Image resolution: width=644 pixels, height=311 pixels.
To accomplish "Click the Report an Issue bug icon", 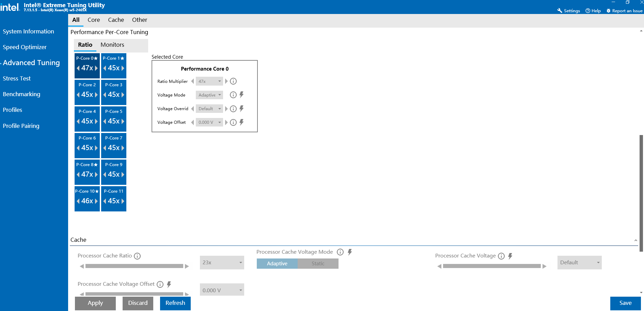I will 609,11.
